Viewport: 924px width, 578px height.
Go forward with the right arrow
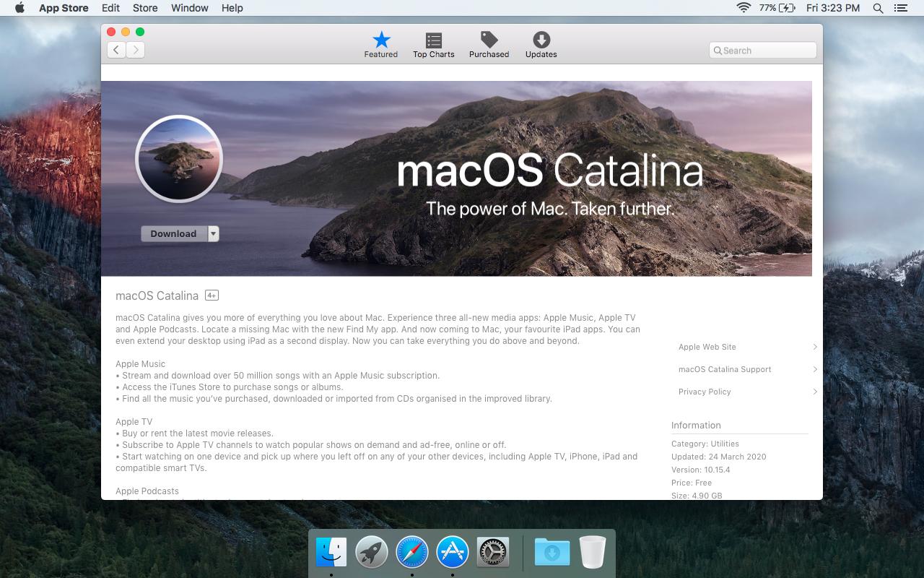[x=135, y=50]
